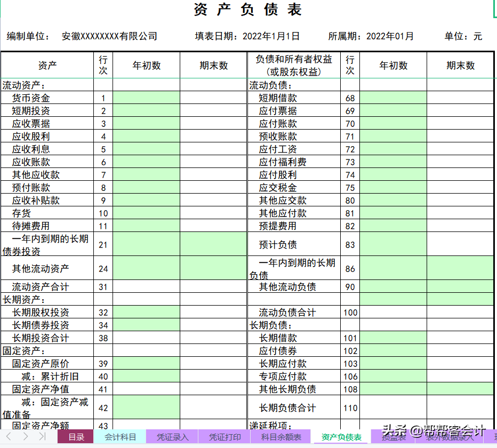Viewport: 497px width, 448px height.
Task: Click the previous sheet arrow
Action: pyautogui.click(x=8, y=437)
